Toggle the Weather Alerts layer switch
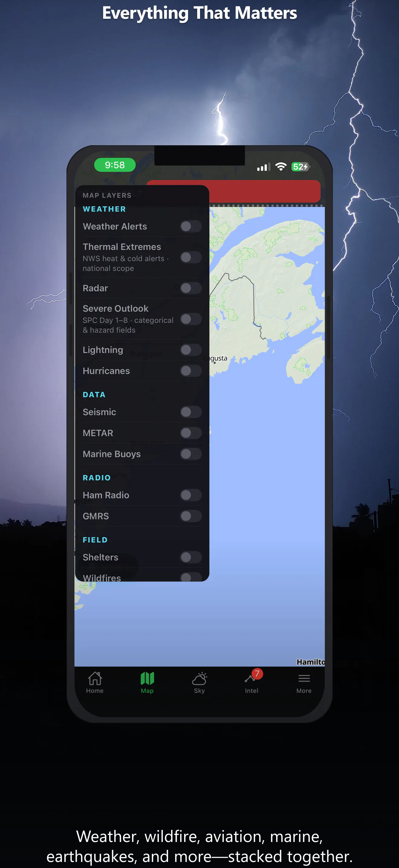The image size is (399, 868). 191,226
